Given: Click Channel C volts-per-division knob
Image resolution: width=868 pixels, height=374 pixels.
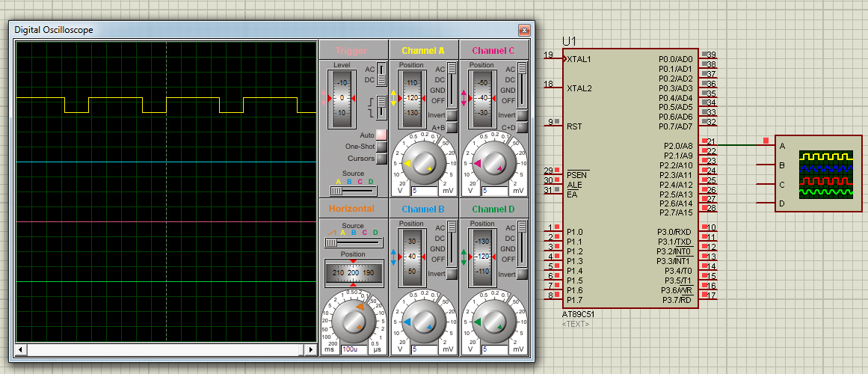Looking at the screenshot, I should point(493,163).
